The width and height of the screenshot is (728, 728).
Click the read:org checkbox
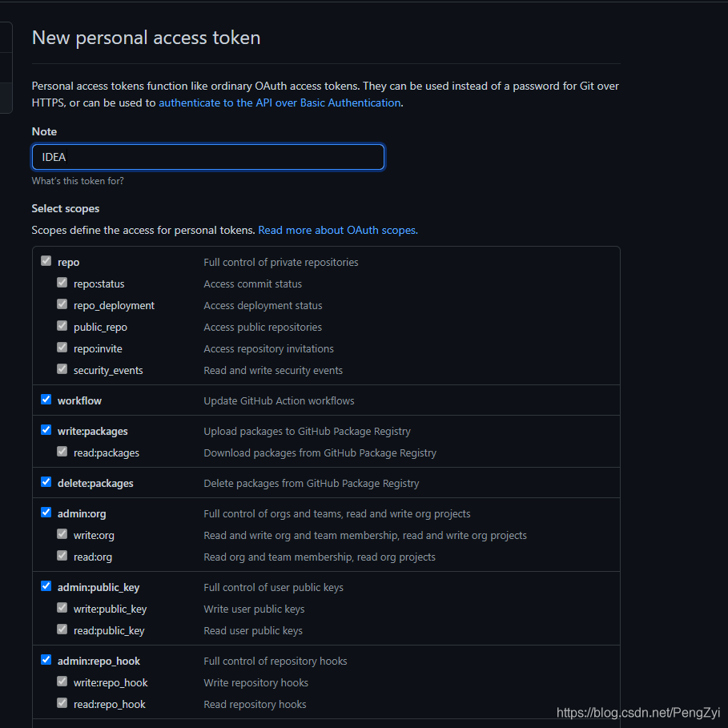click(x=62, y=556)
